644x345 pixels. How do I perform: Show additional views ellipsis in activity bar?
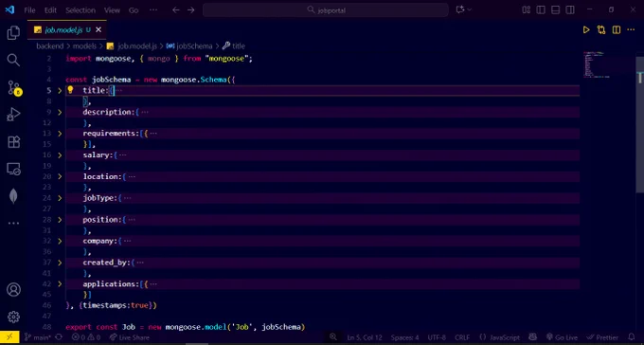[x=13, y=224]
